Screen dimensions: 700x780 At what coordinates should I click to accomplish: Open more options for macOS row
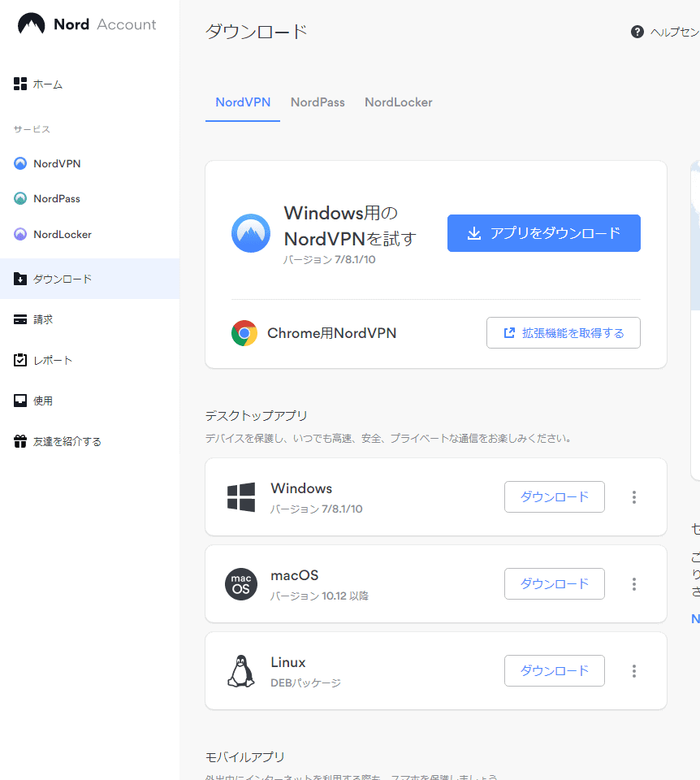coord(634,584)
